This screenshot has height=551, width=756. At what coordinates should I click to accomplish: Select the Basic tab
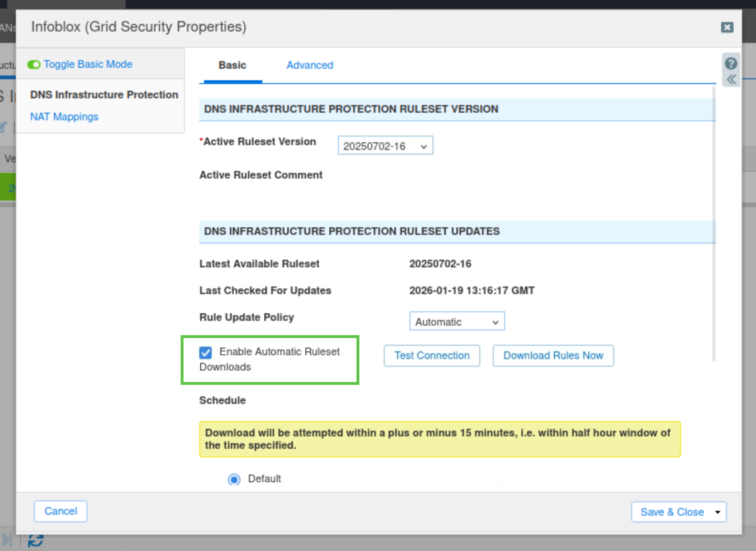tap(232, 65)
